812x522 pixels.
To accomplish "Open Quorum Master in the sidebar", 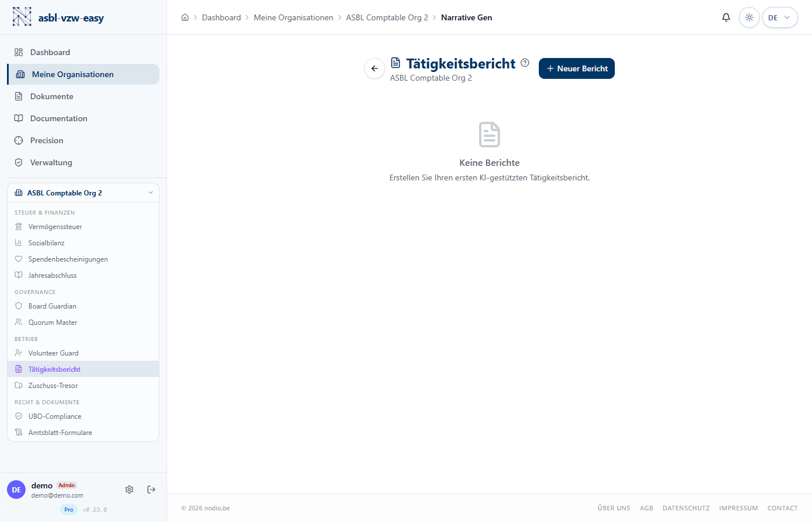I will click(83, 322).
